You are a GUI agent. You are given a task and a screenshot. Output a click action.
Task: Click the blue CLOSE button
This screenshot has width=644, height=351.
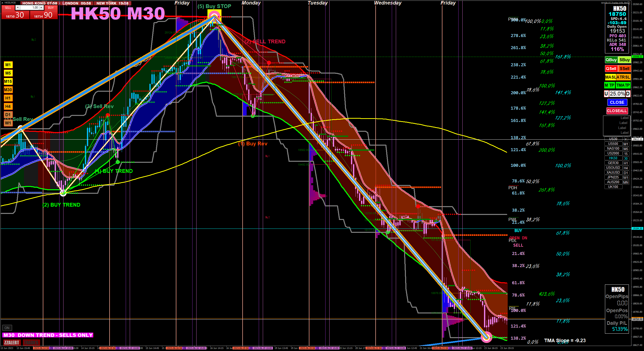pyautogui.click(x=617, y=102)
